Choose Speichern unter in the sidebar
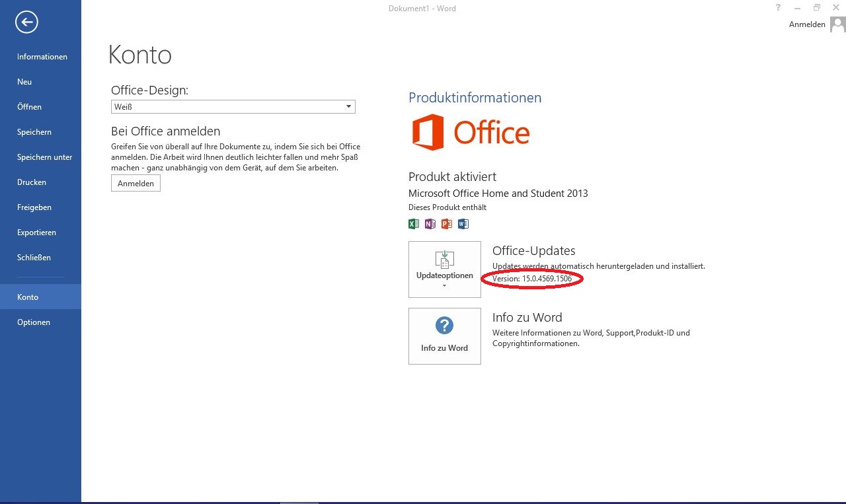Screen dimensions: 846x504 point(44,157)
